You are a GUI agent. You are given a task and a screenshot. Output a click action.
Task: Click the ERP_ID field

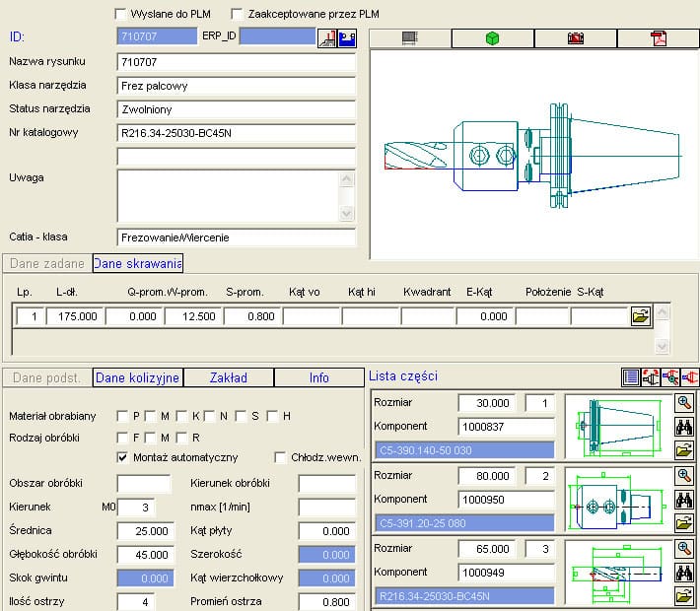(x=278, y=36)
